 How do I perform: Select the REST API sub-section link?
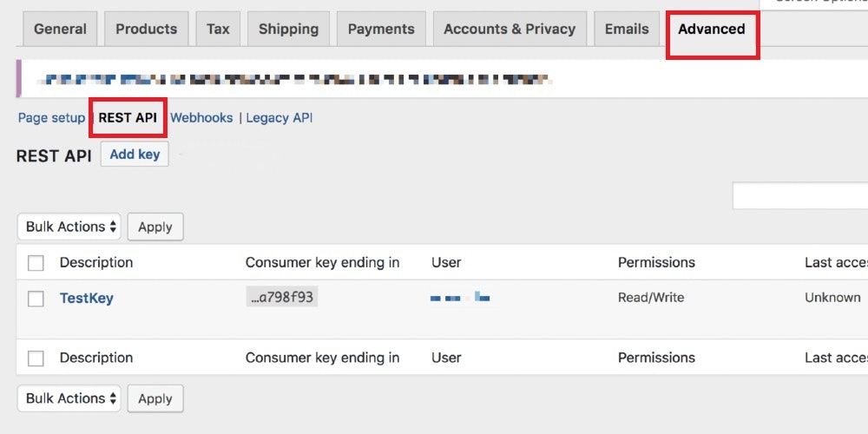[128, 118]
